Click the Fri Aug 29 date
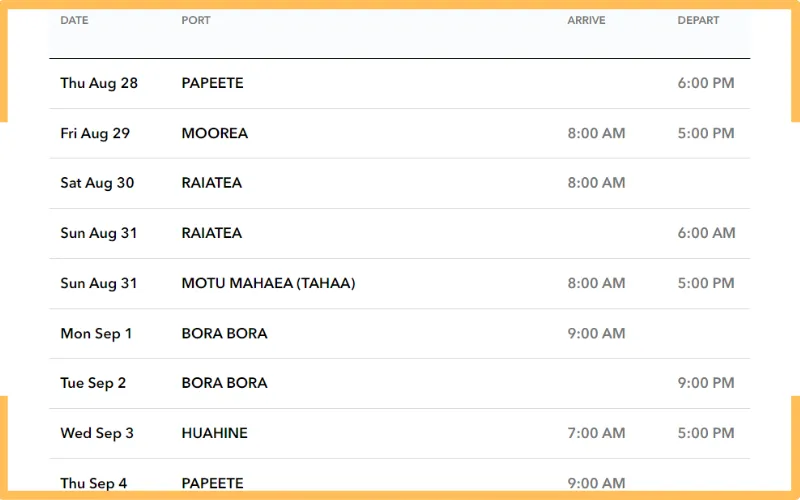800x500 pixels. click(95, 133)
